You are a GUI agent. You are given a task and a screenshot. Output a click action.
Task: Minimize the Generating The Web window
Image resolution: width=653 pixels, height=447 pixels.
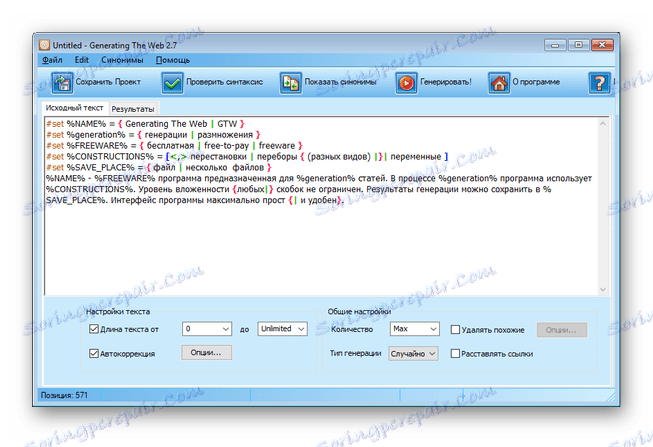click(555, 45)
